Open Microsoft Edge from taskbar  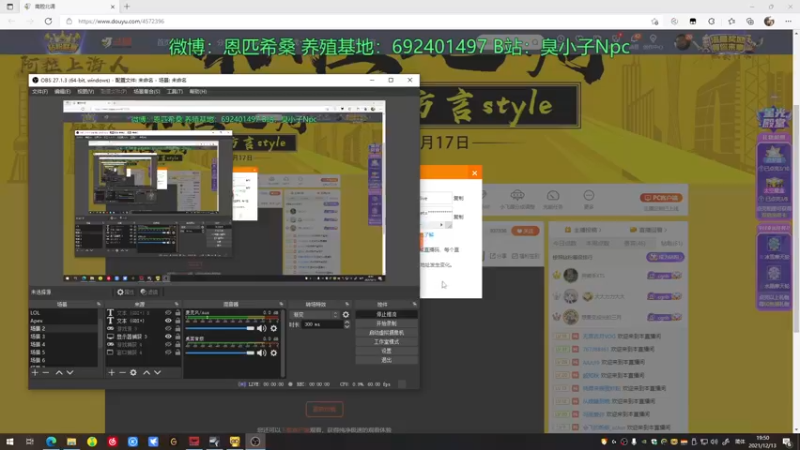(51, 441)
